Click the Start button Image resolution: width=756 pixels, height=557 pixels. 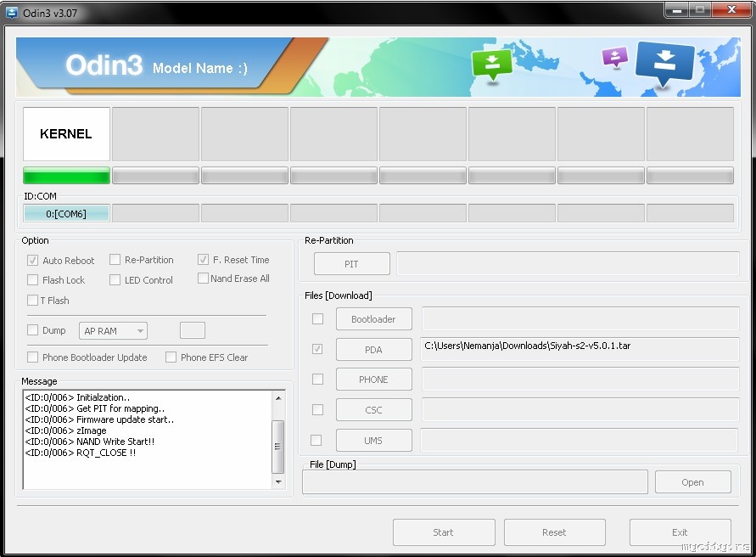pyautogui.click(x=444, y=532)
